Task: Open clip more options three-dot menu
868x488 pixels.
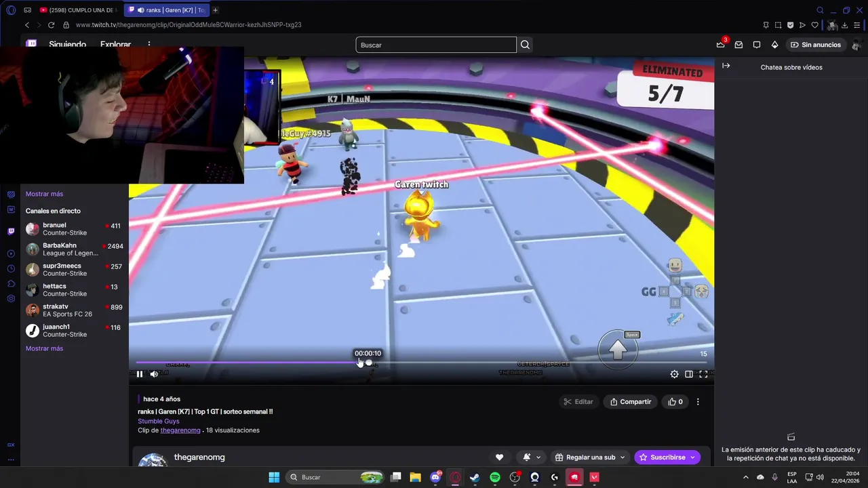Action: 698,401
